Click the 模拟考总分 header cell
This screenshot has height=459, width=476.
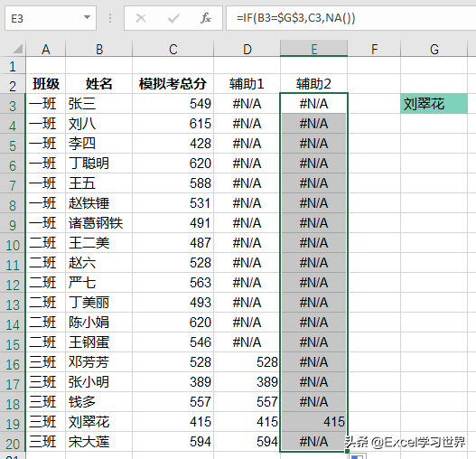click(x=173, y=83)
